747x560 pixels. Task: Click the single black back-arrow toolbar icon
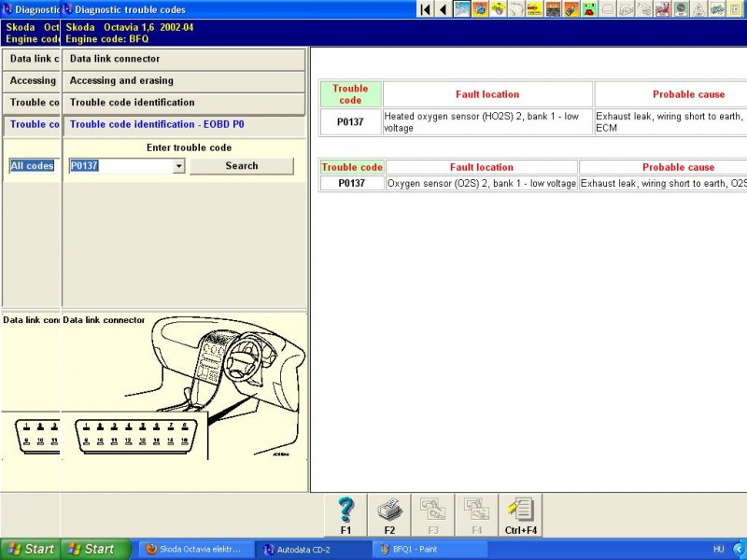443,9
